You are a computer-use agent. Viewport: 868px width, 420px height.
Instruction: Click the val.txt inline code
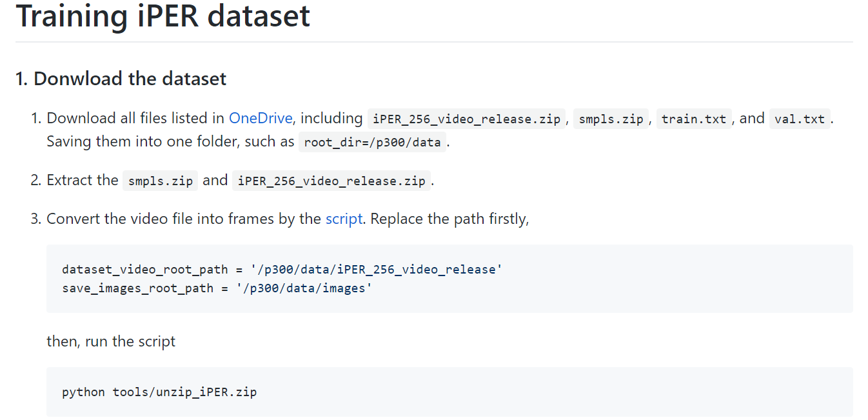coord(800,119)
